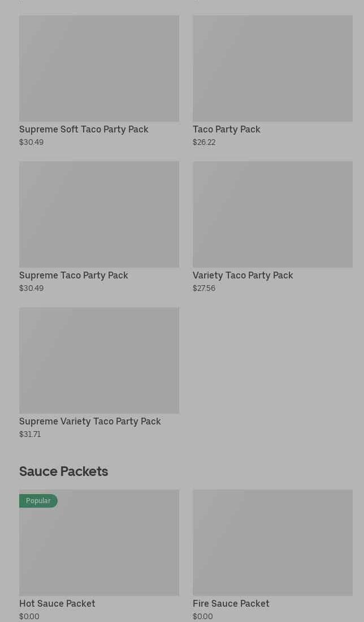Select the Supreme Taco Party Pack title
Viewport: 364px width, 622px height.
73,276
